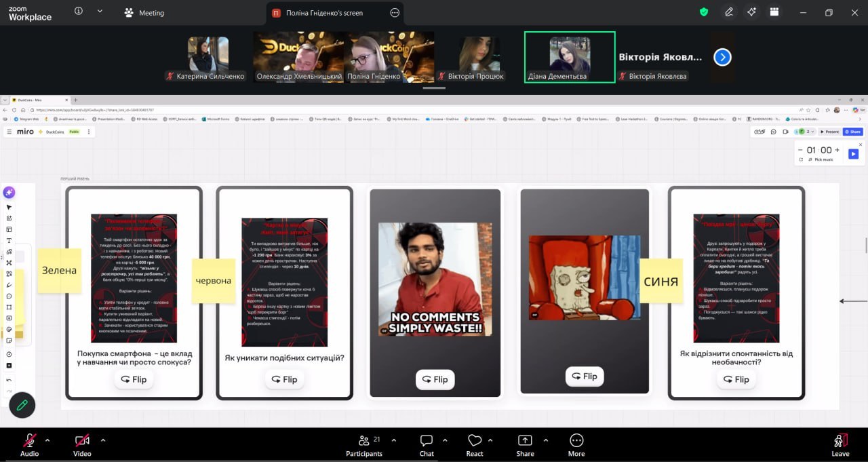868x462 pixels.
Task: Select the Meeting tab
Action: [144, 13]
